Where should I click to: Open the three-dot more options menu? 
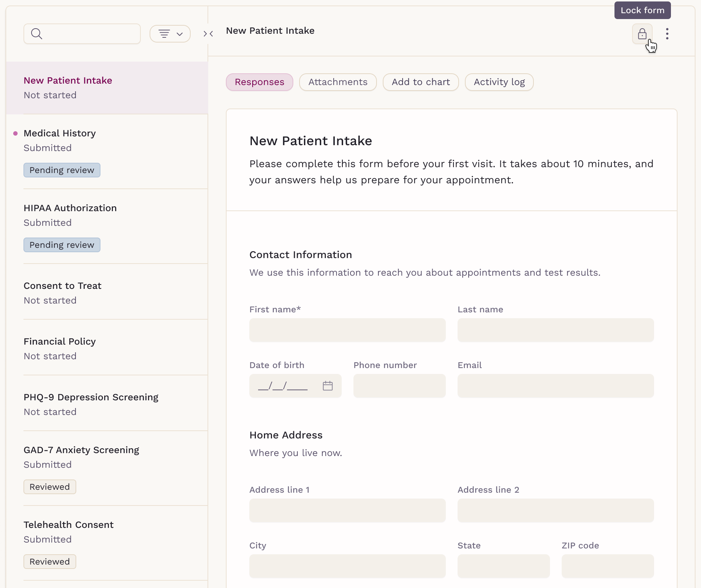point(667,34)
